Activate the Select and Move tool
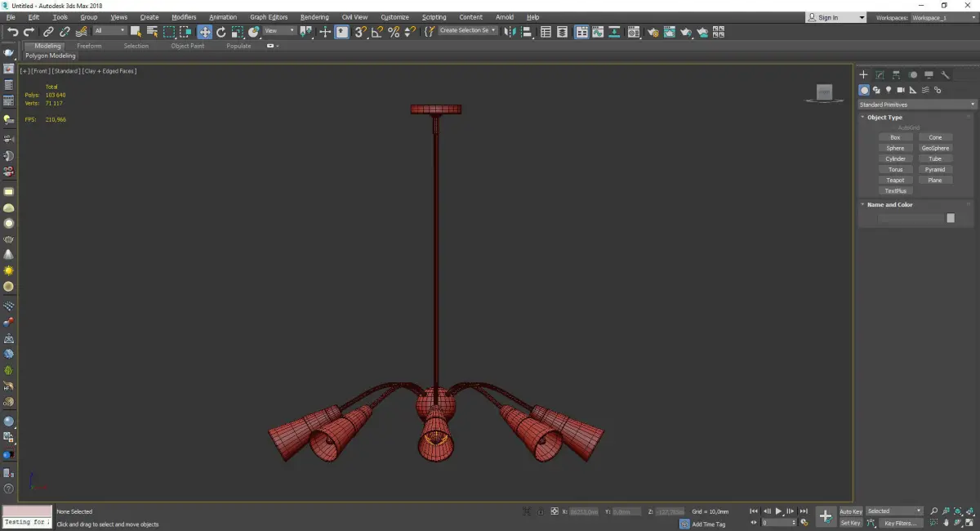 (x=204, y=32)
